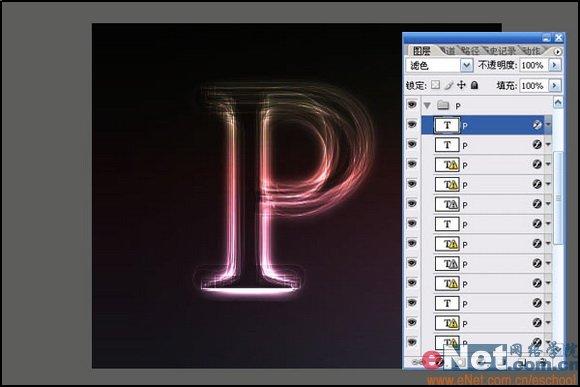Open the 路径 (Paths) tab

(x=470, y=51)
